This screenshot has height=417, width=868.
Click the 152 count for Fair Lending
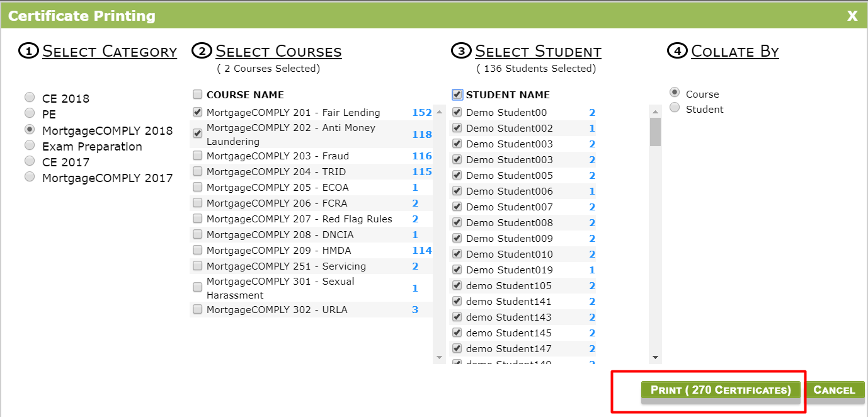click(422, 113)
